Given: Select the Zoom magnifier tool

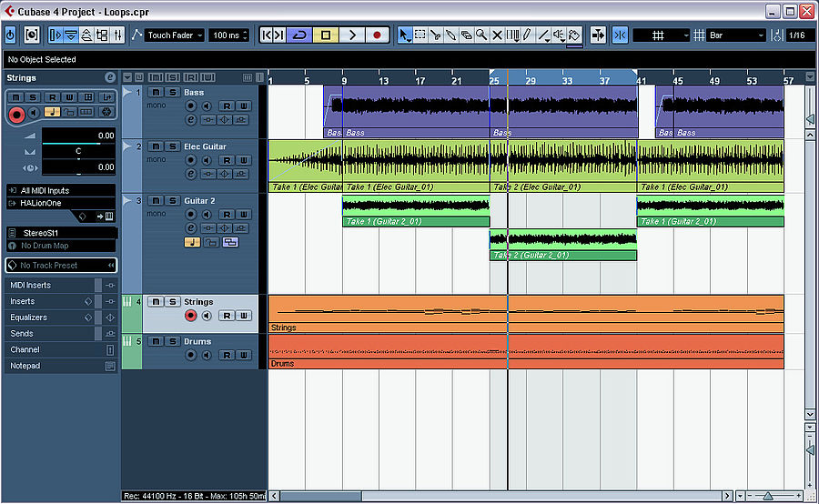Looking at the screenshot, I should point(481,35).
